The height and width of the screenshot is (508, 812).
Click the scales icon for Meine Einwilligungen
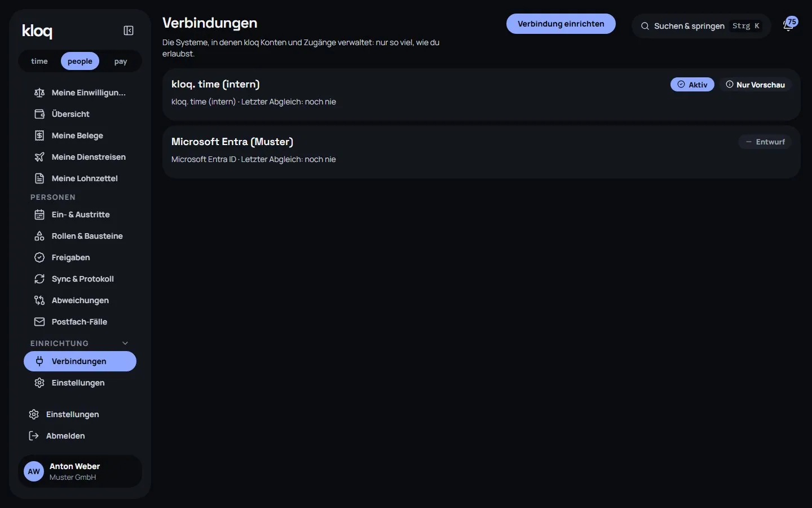[39, 93]
